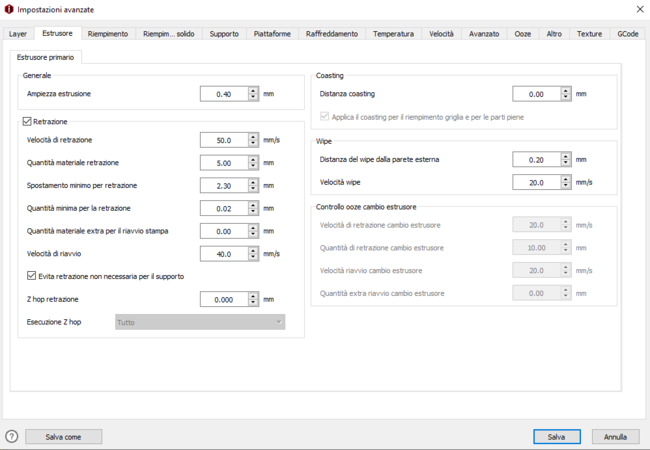650x450 pixels.
Task: Open the GCode tab
Action: click(x=627, y=34)
